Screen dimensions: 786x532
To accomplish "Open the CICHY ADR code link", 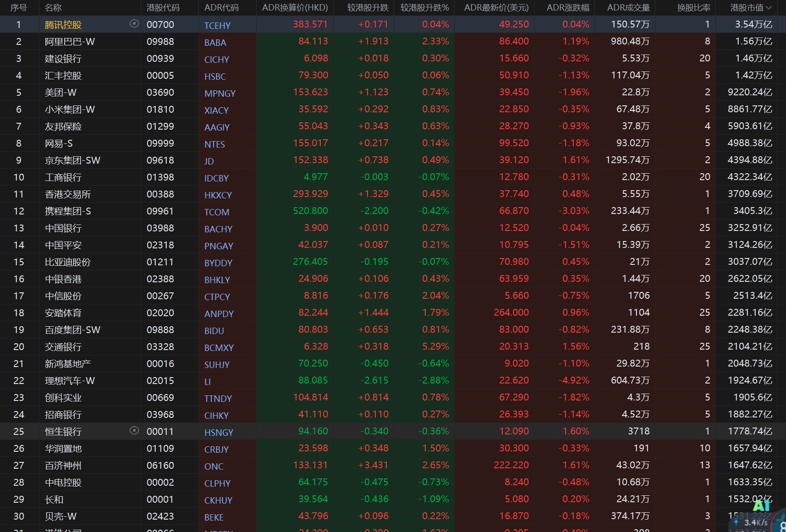I will pyautogui.click(x=217, y=60).
